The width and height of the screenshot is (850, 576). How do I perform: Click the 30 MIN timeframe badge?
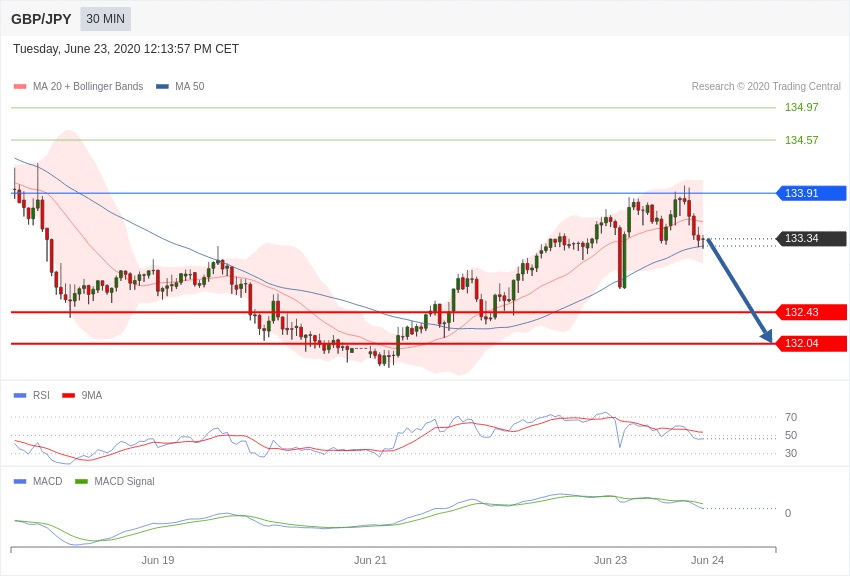click(x=105, y=19)
